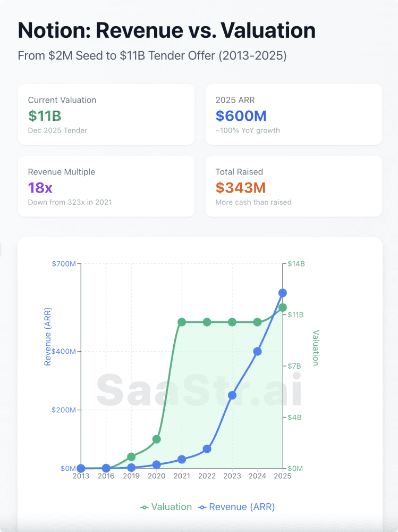Click the '2025 ARR' card label

[x=235, y=100]
